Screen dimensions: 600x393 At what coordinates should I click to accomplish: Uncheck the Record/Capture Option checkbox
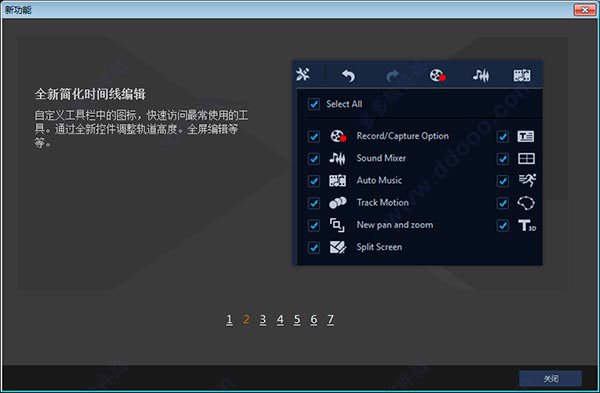[314, 136]
